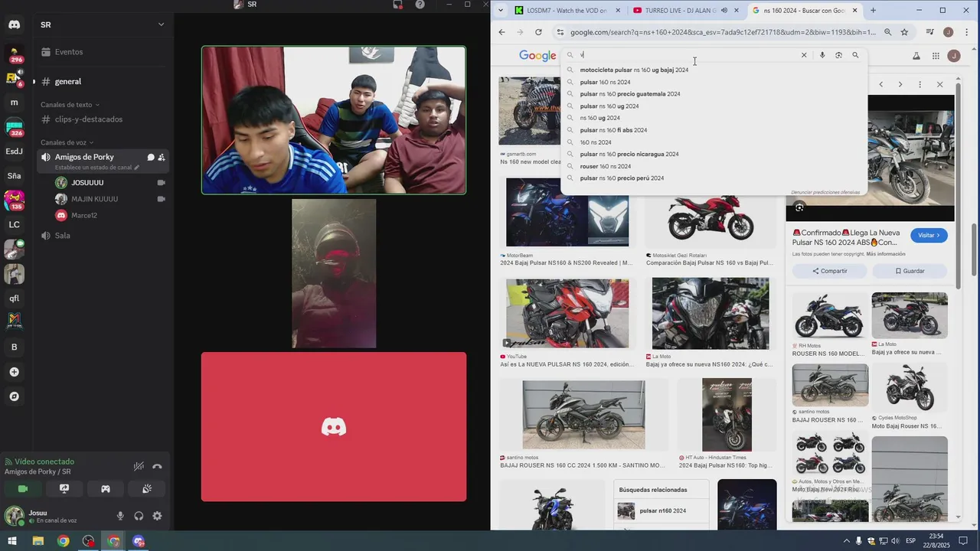Open OBS Studio from taskbar
The width and height of the screenshot is (980, 551).
(x=89, y=541)
